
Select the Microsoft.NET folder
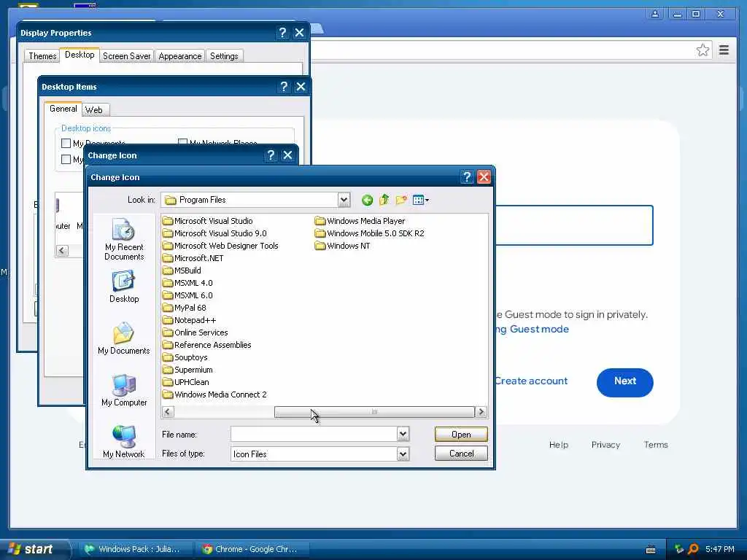tap(193, 258)
